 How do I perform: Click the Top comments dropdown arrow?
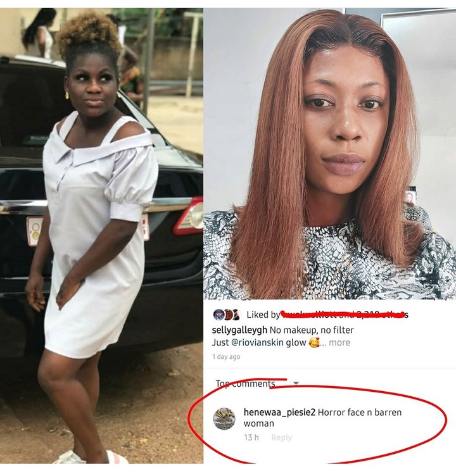pyautogui.click(x=296, y=384)
